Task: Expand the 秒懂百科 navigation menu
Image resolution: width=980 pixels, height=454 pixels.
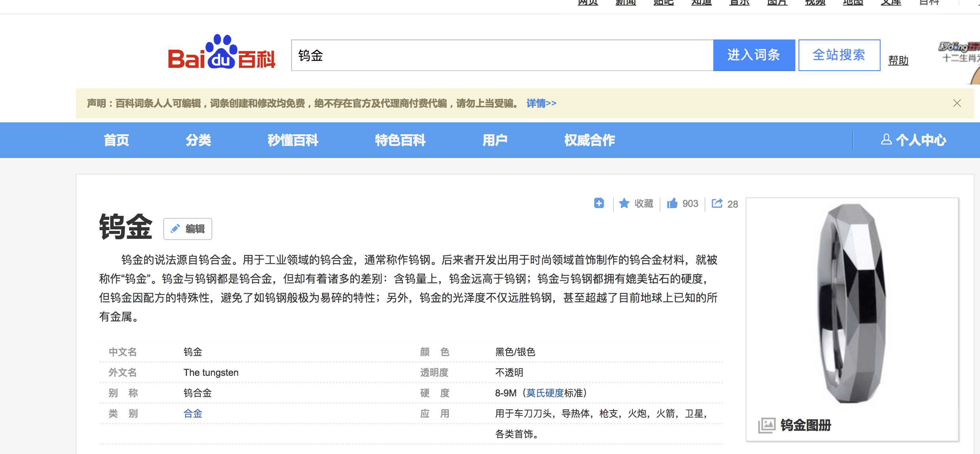Action: pyautogui.click(x=293, y=140)
